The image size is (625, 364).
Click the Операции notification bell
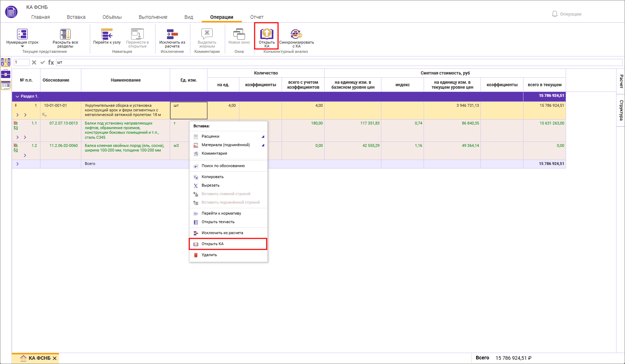pos(555,14)
